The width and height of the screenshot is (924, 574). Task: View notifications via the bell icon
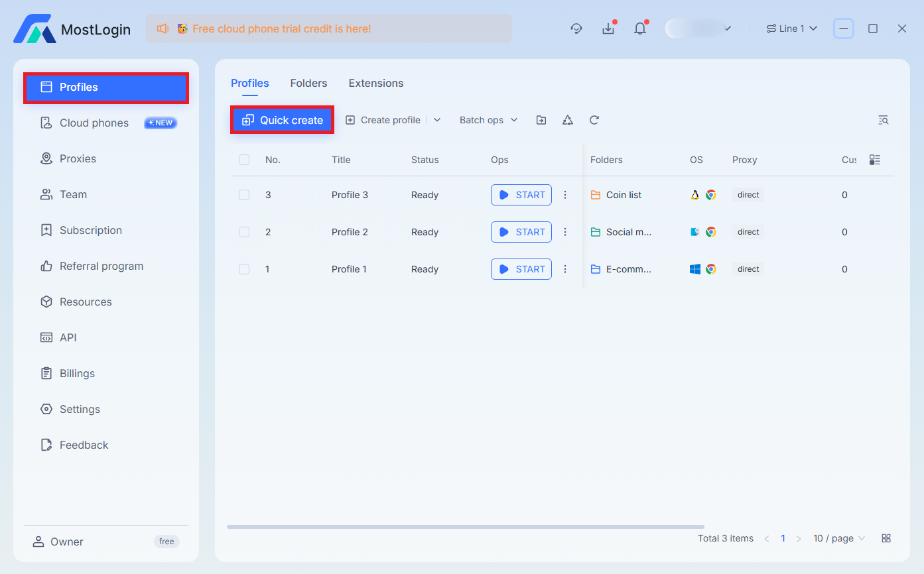point(639,29)
